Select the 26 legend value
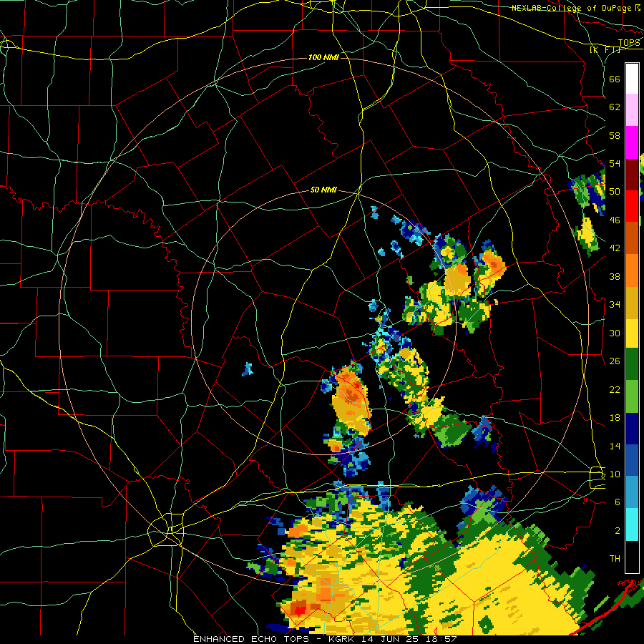 click(615, 361)
